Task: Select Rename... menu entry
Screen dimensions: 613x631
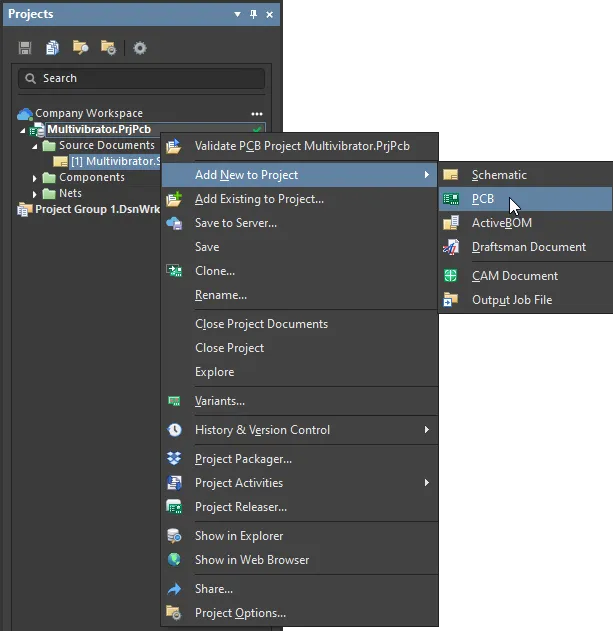Action: 300,295
